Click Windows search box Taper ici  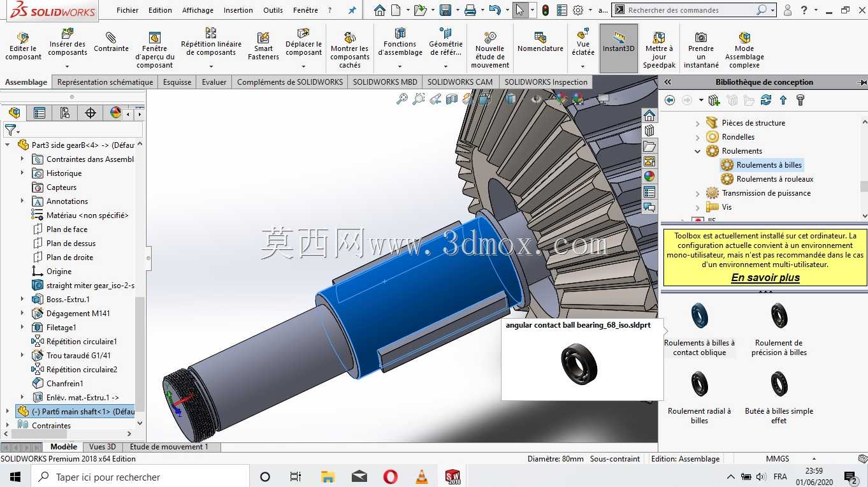(x=140, y=477)
